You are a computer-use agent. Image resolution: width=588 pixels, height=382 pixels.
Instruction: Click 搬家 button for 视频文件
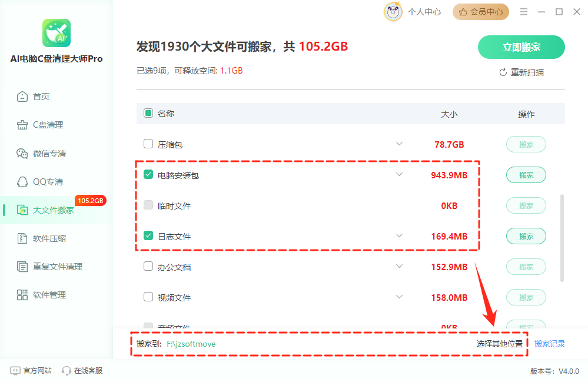(526, 298)
